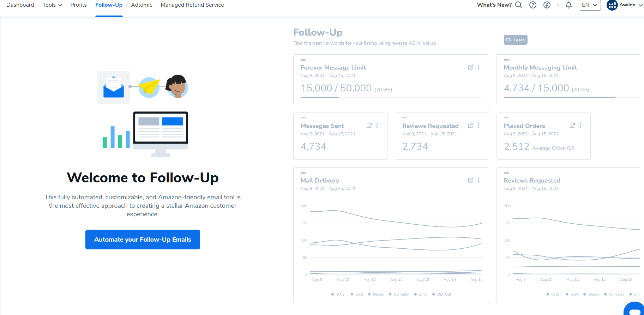Open Managed Refund Service tab

click(x=192, y=5)
